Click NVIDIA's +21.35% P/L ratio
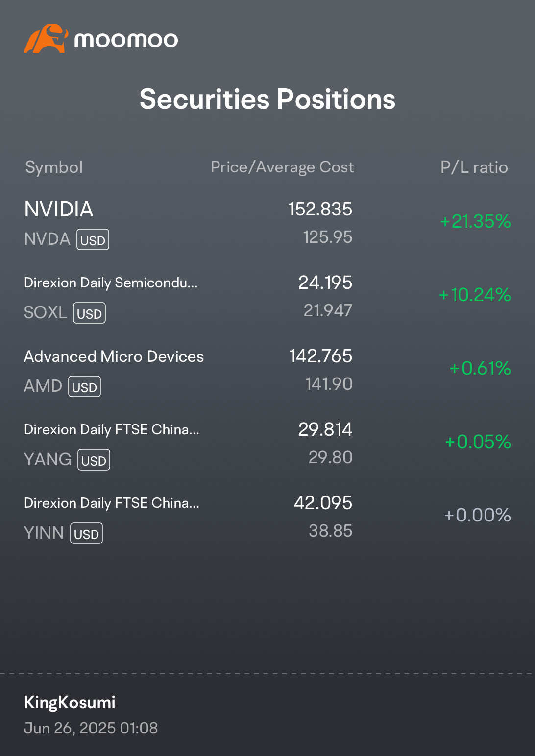The height and width of the screenshot is (756, 535). coord(475,221)
